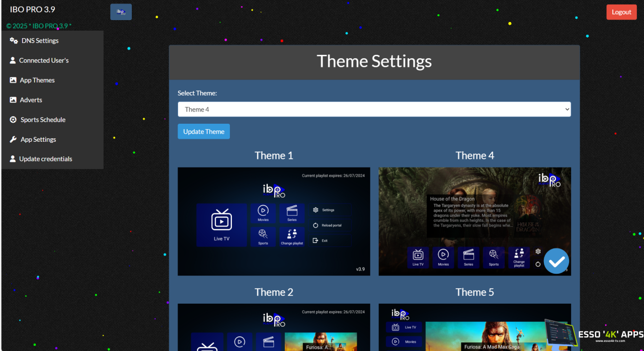Go to Sports Schedule page
The image size is (644, 351).
pos(43,120)
